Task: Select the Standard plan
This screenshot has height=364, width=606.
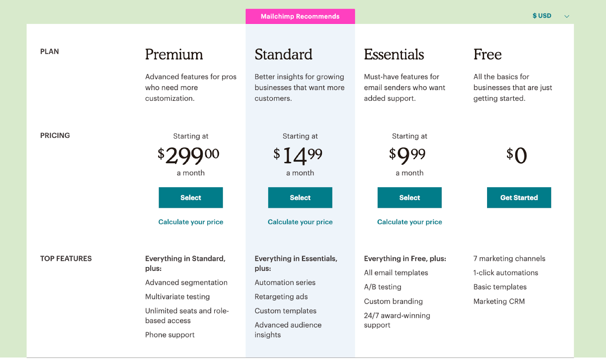Action: point(300,198)
